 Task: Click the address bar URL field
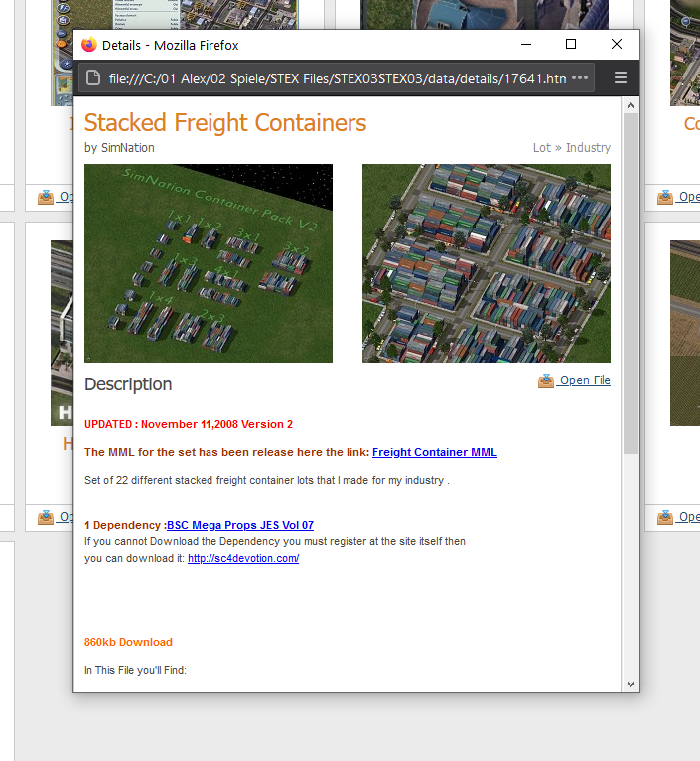(x=338, y=78)
